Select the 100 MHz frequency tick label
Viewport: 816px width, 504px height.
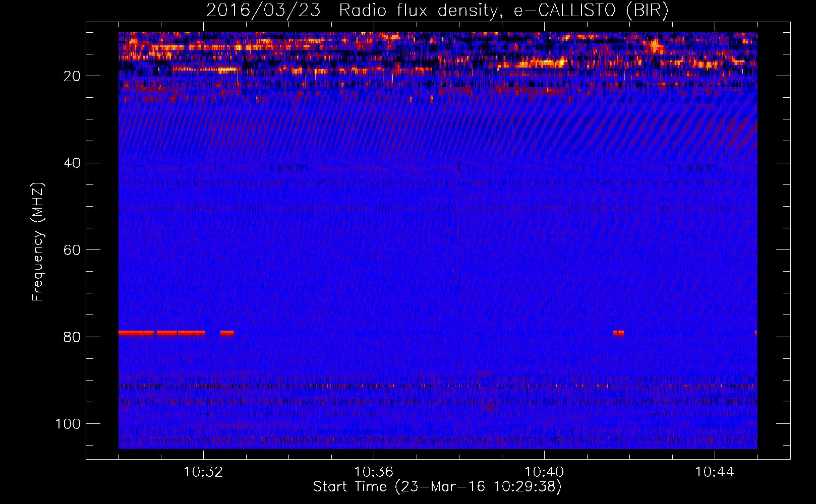[68, 423]
